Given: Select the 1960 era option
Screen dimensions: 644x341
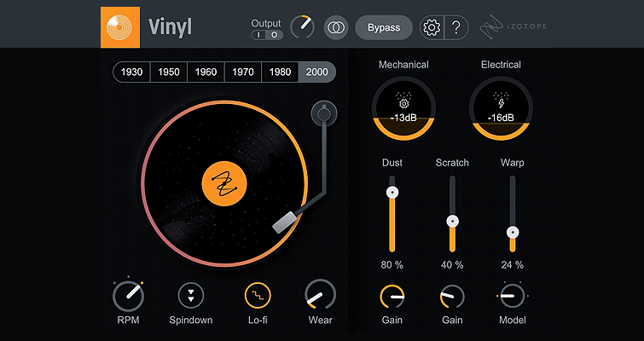Looking at the screenshot, I should click(206, 72).
